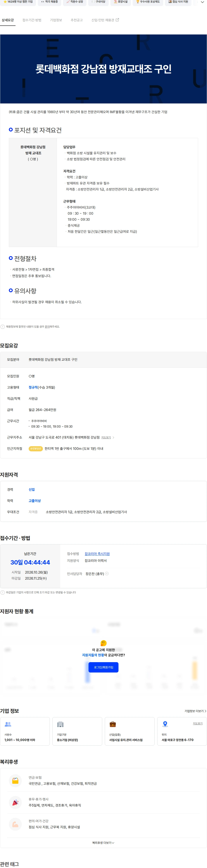Click the 휴무·휴가·행사 party icon

coord(15,802)
